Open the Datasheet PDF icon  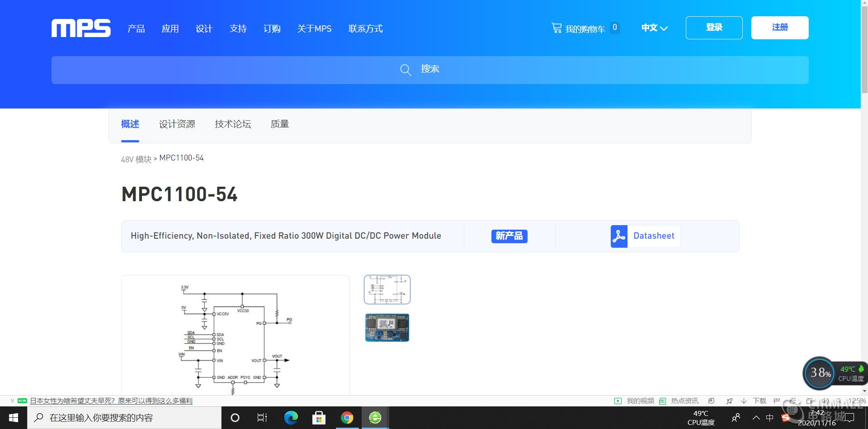pos(619,236)
